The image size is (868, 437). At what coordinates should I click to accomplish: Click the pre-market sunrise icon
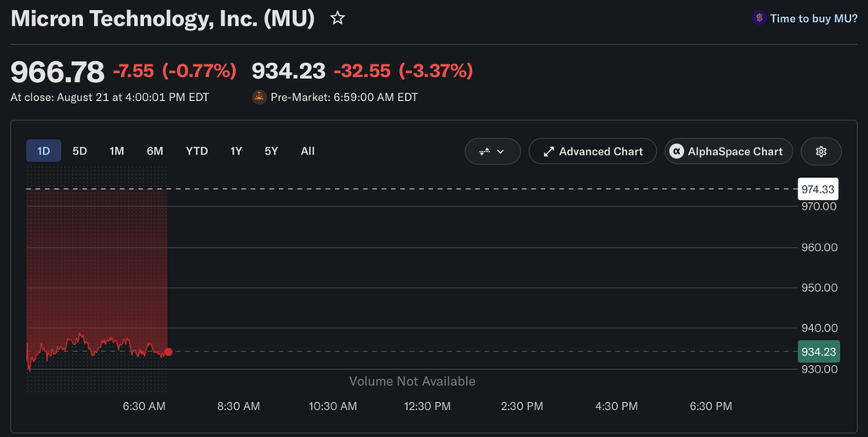(x=259, y=97)
